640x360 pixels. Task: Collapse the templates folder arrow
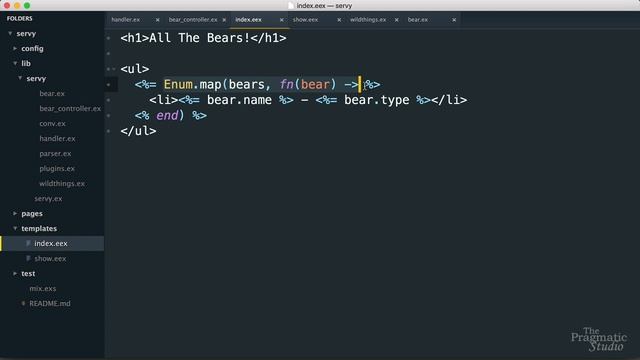15,228
